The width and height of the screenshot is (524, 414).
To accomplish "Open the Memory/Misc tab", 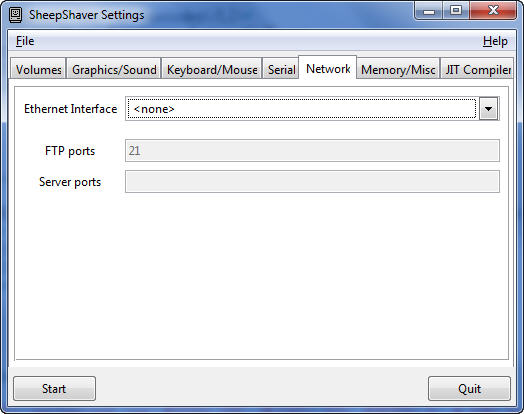I will click(x=398, y=69).
